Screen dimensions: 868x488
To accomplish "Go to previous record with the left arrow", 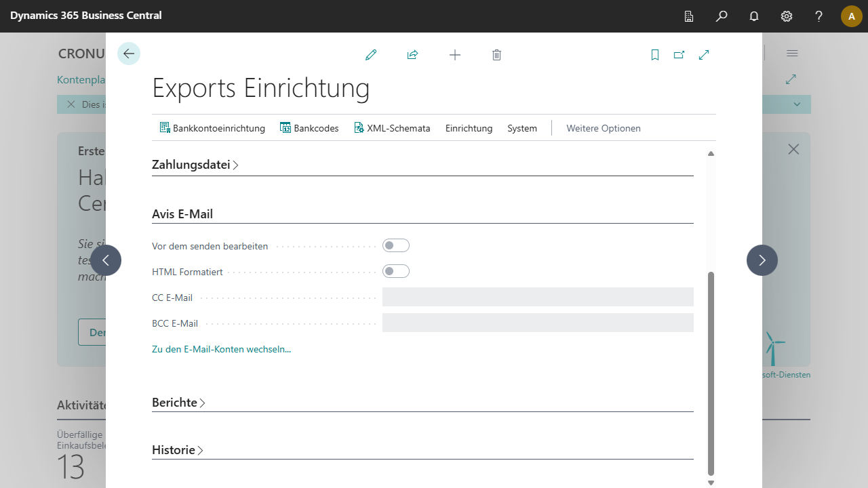I will pos(106,260).
